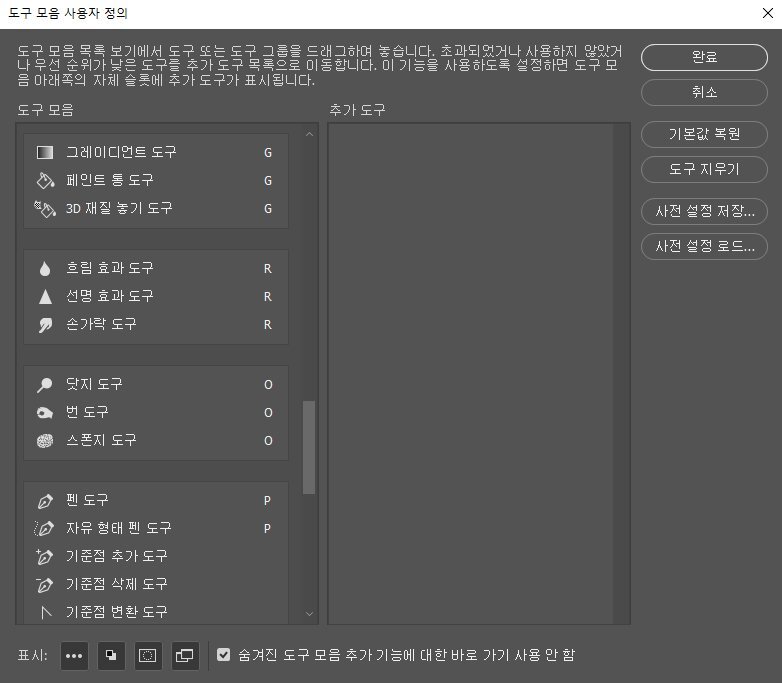Select the 기준점 추가 도구 label
This screenshot has width=782, height=683.
pos(117,556)
